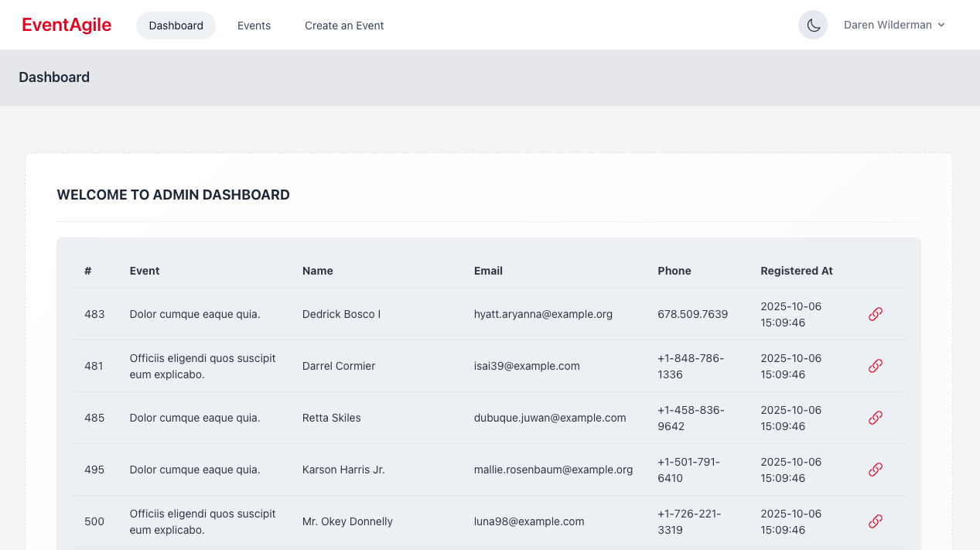Click the Dashboard breadcrumb heading

(54, 77)
